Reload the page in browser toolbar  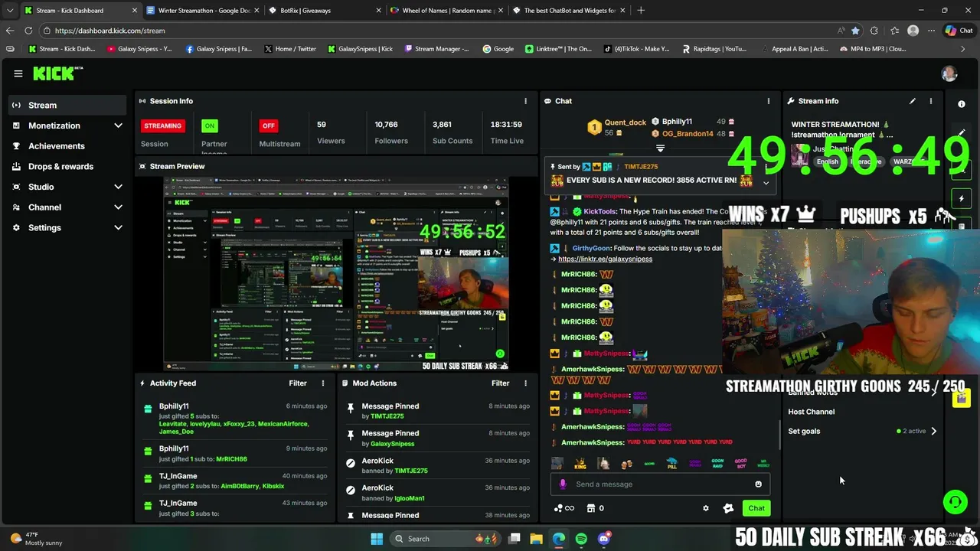coord(28,31)
